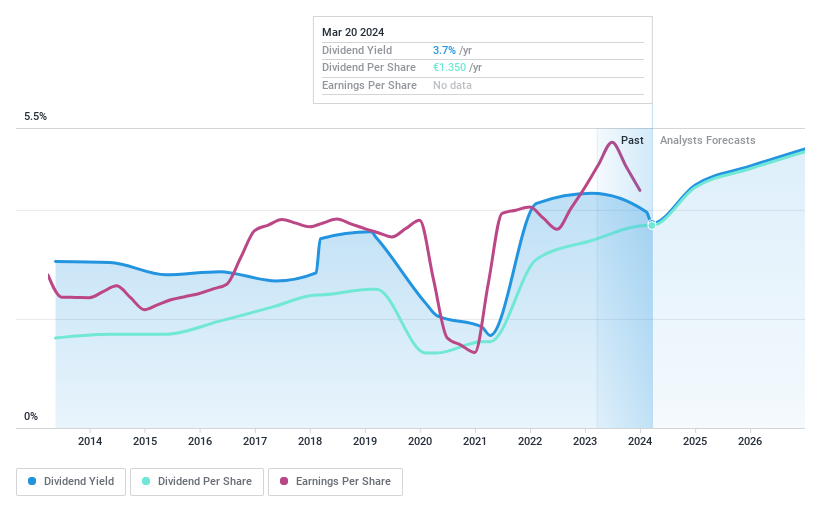Screen dimensions: 821x508
Task: Click the €1.350 dividend per share value
Action: pyautogui.click(x=449, y=67)
